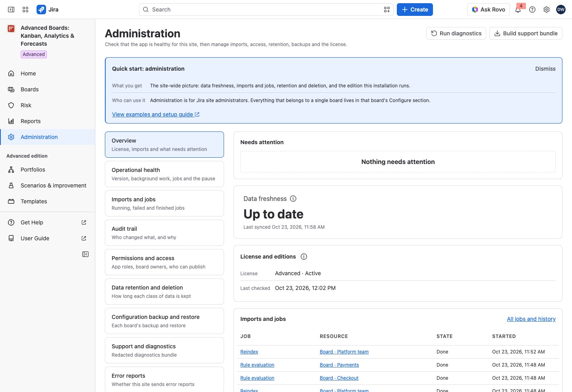The image size is (572, 392).
Task: Open Risk in the sidebar
Action: click(48, 105)
